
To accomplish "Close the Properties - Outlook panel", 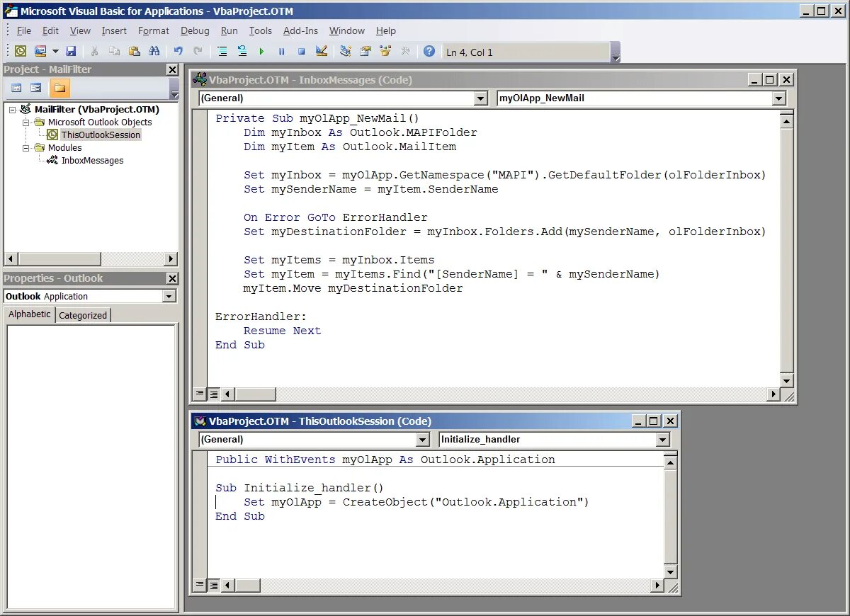I will (172, 278).
